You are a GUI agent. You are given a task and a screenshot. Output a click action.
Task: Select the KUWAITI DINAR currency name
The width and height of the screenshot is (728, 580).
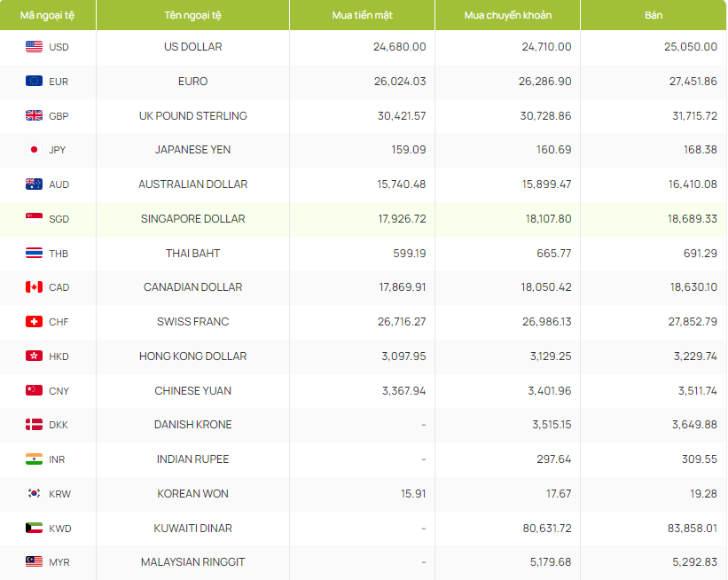(x=192, y=529)
